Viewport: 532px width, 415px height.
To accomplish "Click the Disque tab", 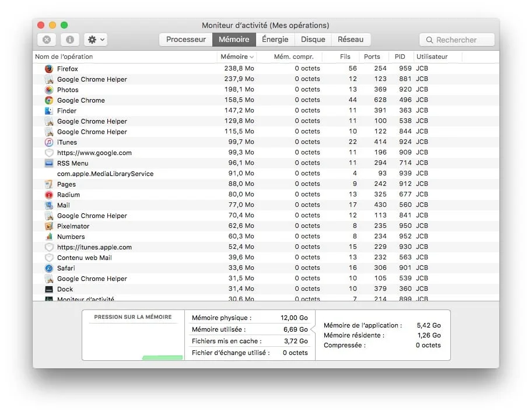I will pos(313,39).
